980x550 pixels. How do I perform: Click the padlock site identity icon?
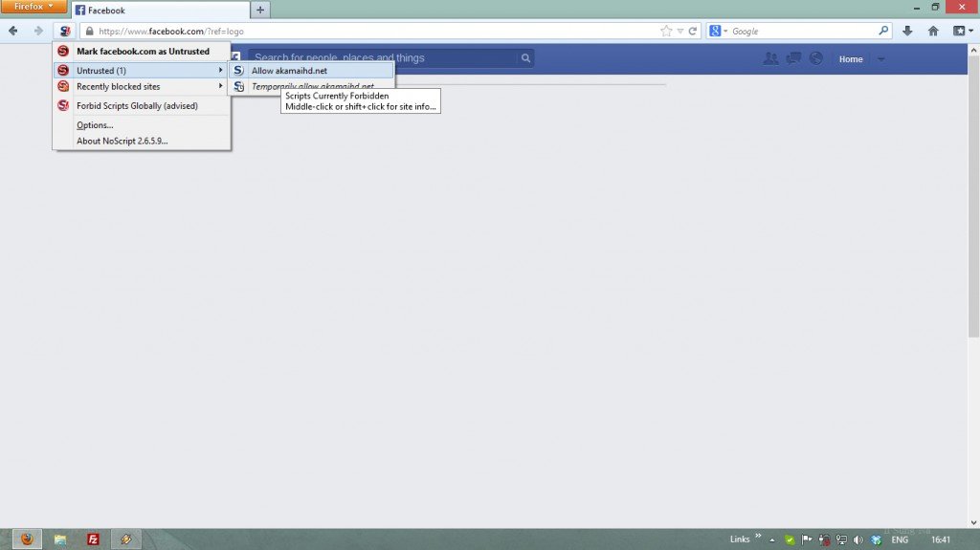[x=89, y=31]
